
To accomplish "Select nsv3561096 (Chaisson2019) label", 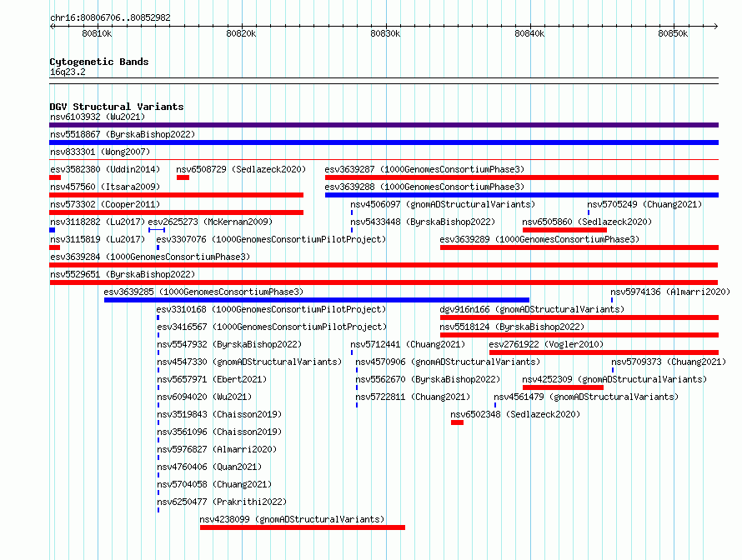I will [219, 432].
